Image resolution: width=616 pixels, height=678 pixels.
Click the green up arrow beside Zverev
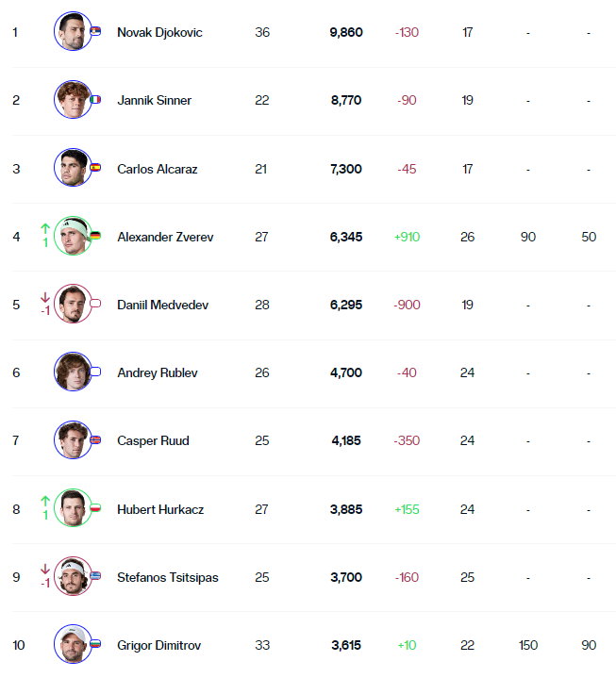(45, 228)
